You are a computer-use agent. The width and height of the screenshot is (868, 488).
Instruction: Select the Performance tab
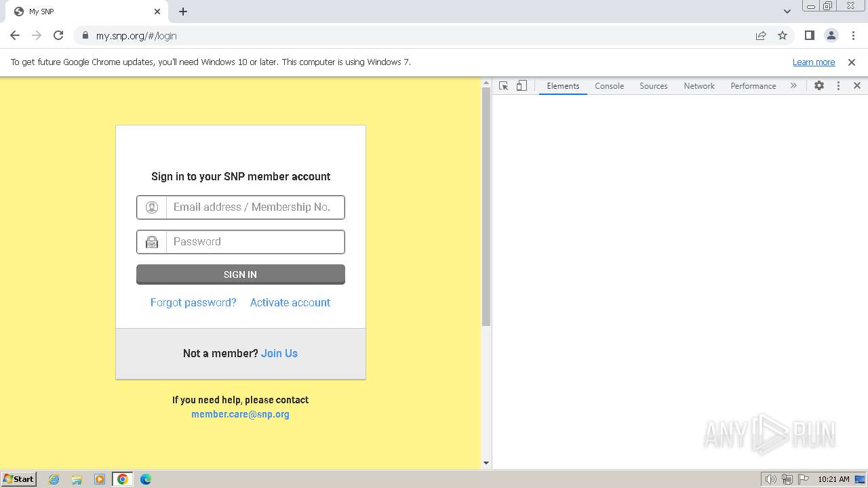click(x=753, y=86)
